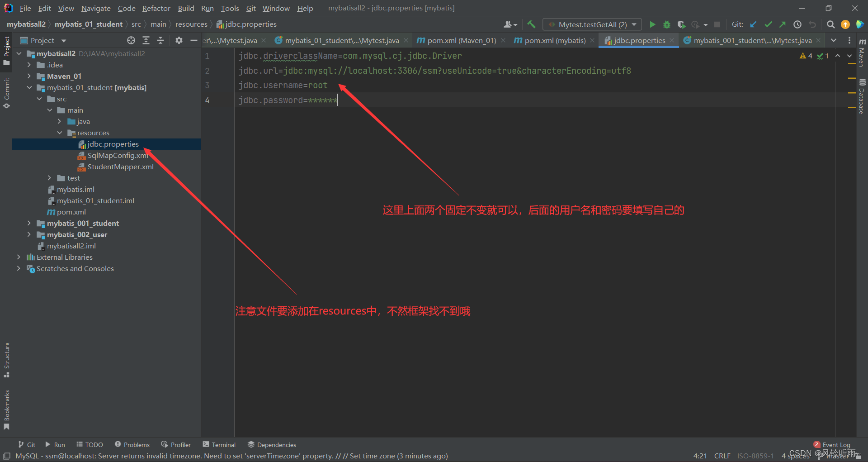
Task: Click the Git commit checkmark icon
Action: [768, 24]
